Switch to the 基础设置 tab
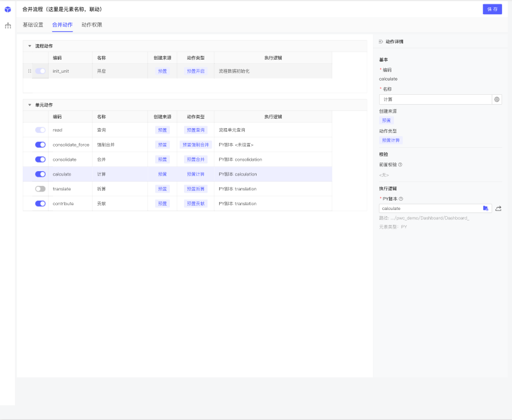 33,25
